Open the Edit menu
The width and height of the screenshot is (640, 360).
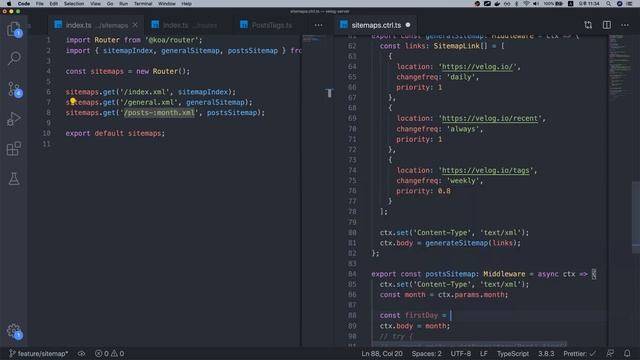(53, 4)
